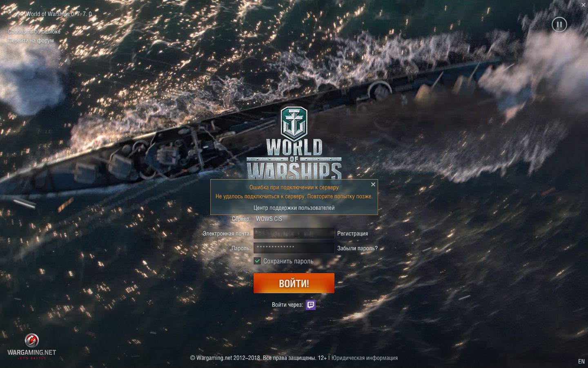The width and height of the screenshot is (588, 368).
Task: Log in via the Twitch icon
Action: click(311, 305)
